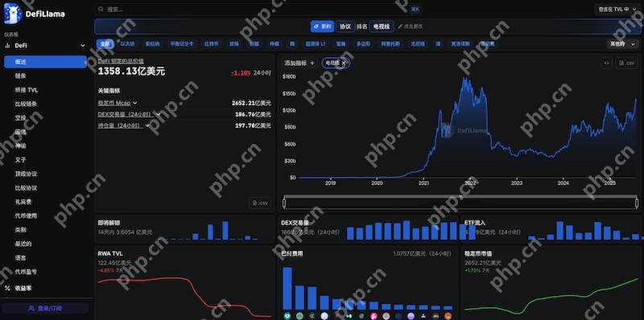Click the 添加指标 button
644x320 pixels.
point(299,63)
